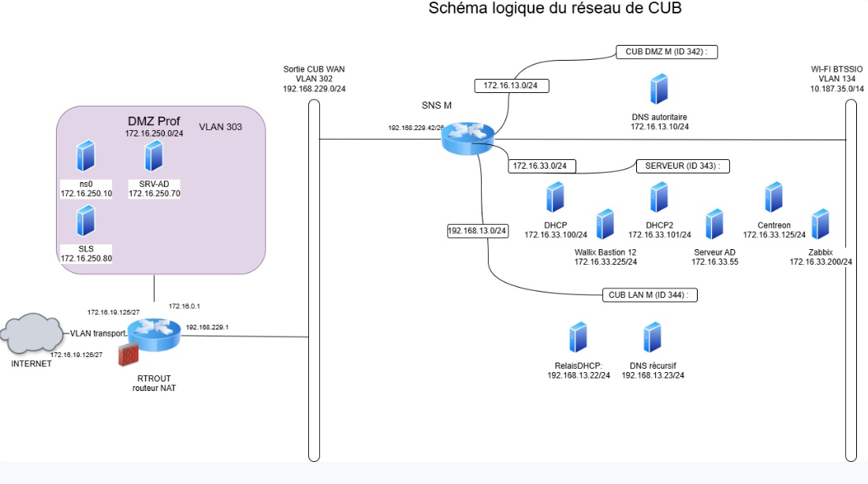This screenshot has width=868, height=484.
Task: Click the Centreon 172.16.33.125/24 label
Action: [x=774, y=230]
